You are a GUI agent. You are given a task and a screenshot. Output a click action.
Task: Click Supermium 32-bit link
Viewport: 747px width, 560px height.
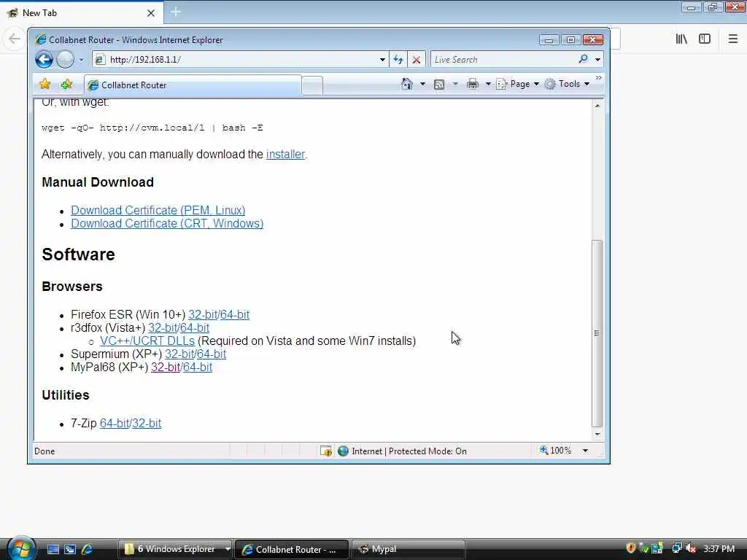tap(179, 354)
